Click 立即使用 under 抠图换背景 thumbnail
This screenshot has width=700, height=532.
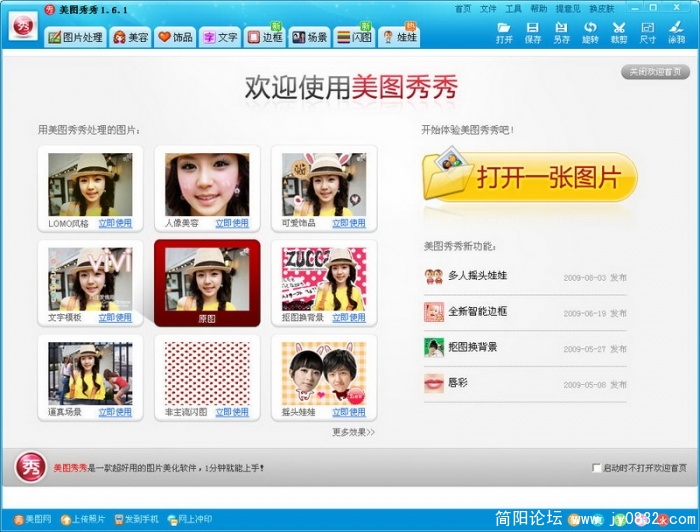pyautogui.click(x=349, y=318)
